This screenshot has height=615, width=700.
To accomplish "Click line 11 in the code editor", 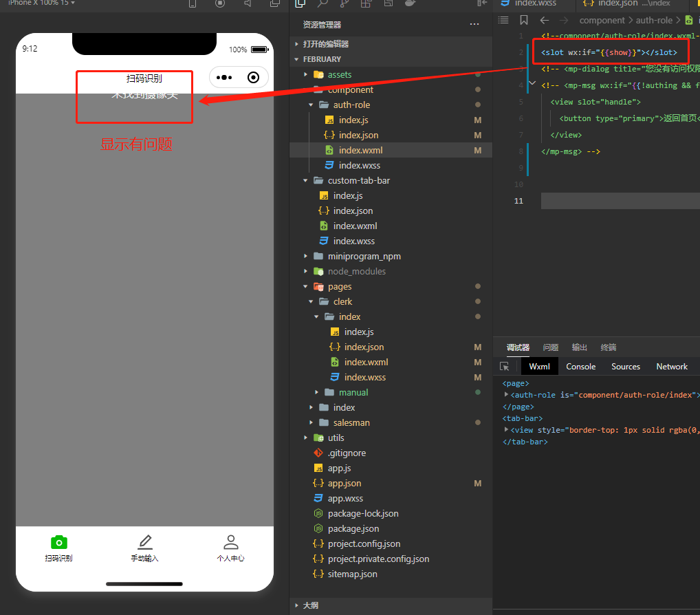I will (620, 201).
